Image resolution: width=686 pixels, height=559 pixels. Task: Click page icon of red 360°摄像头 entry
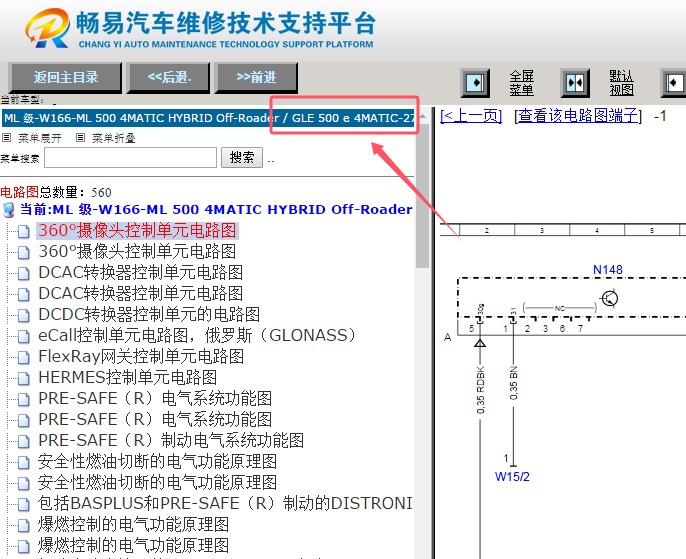[24, 231]
